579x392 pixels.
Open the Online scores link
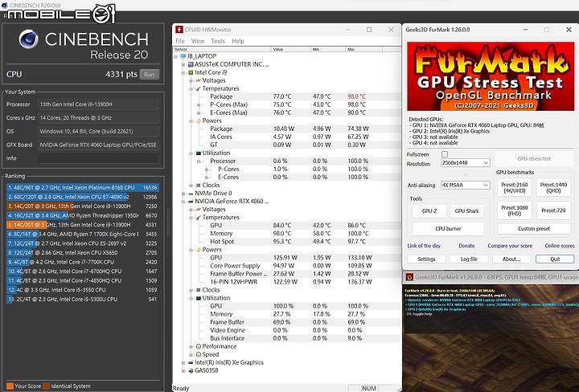click(560, 246)
